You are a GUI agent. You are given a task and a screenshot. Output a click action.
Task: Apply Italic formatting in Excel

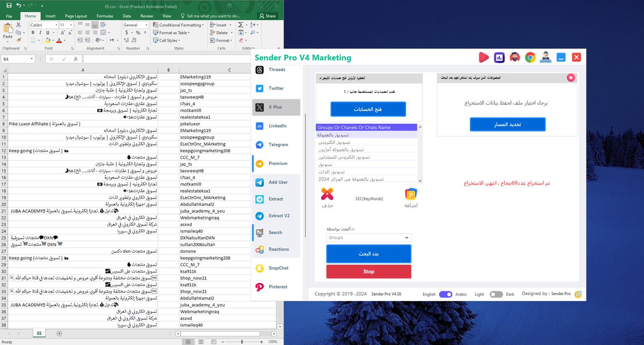(x=40, y=33)
